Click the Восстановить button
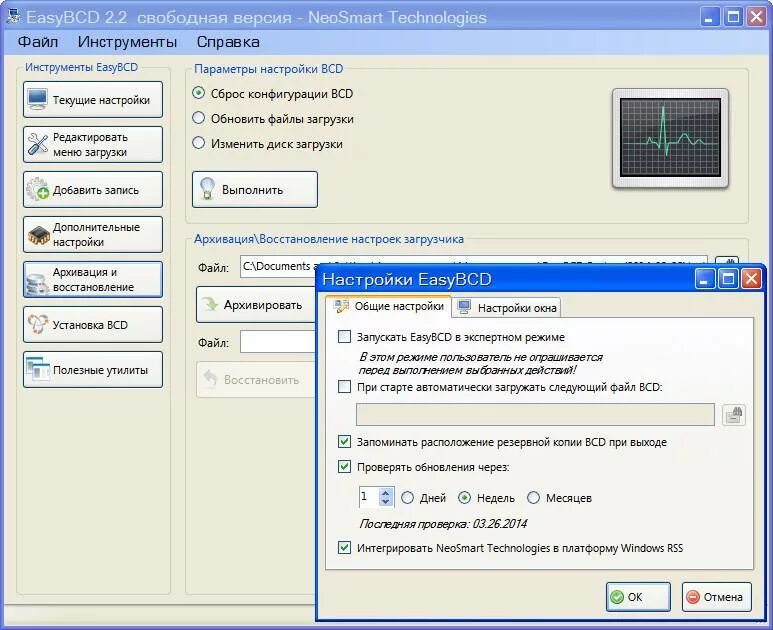The height and width of the screenshot is (630, 773). pos(255,380)
